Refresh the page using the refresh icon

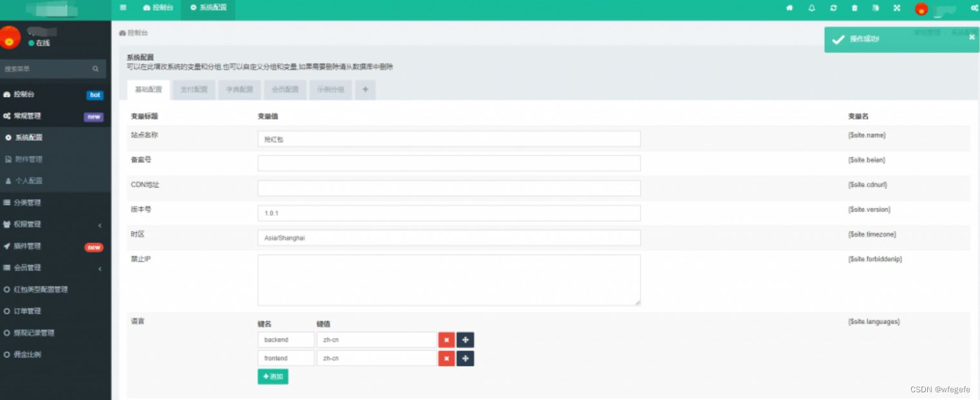pyautogui.click(x=833, y=8)
